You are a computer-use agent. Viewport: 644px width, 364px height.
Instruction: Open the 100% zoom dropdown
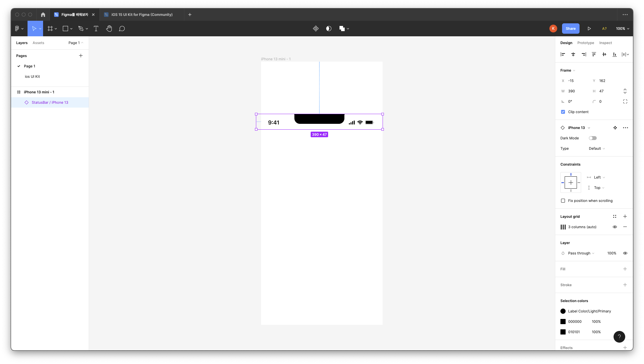pyautogui.click(x=622, y=29)
